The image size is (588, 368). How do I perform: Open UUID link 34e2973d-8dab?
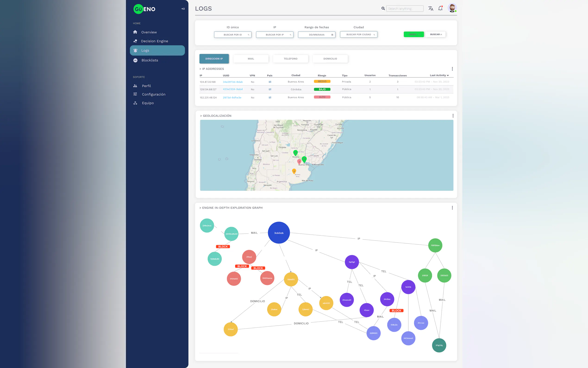[x=232, y=82]
